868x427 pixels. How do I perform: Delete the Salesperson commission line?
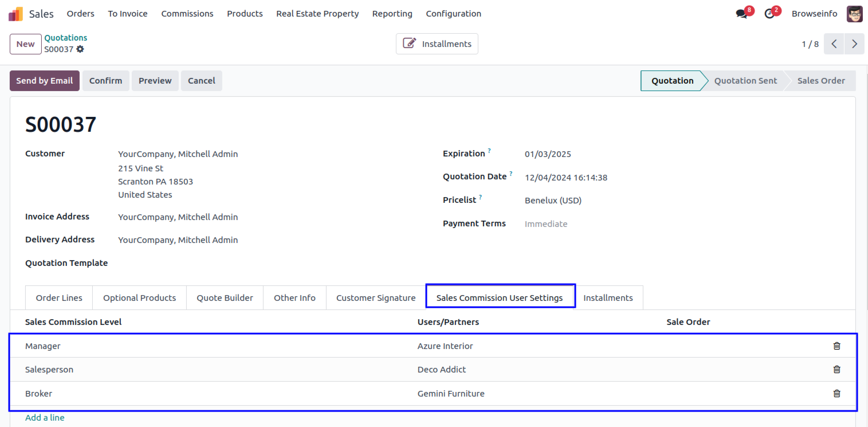[x=836, y=370]
